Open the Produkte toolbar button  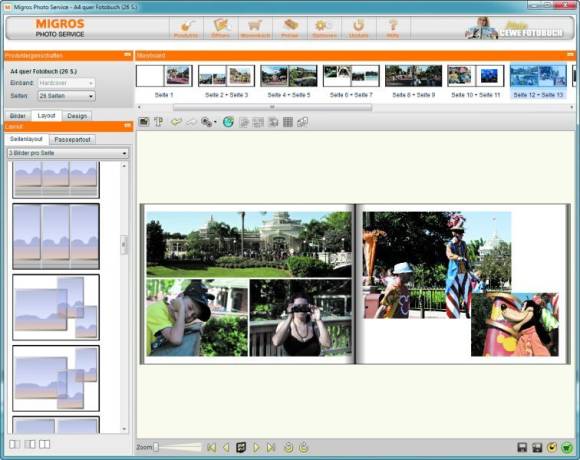(186, 28)
